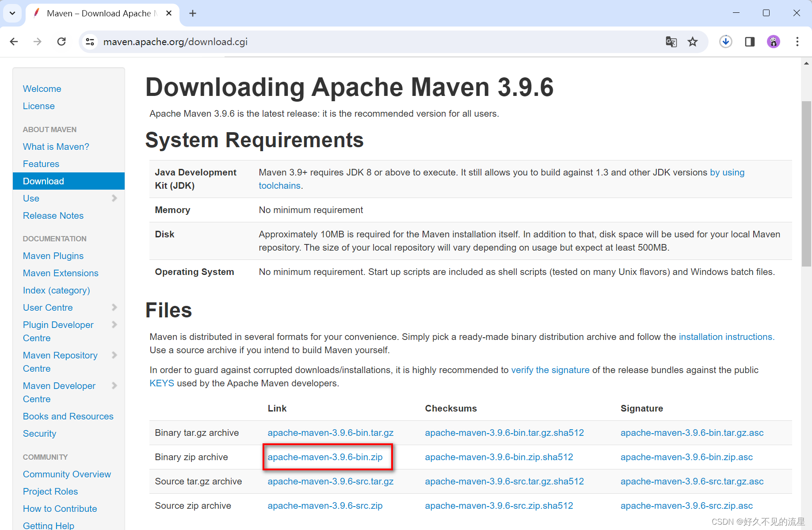
Task: Click the Getting Help sidebar link
Action: point(49,526)
